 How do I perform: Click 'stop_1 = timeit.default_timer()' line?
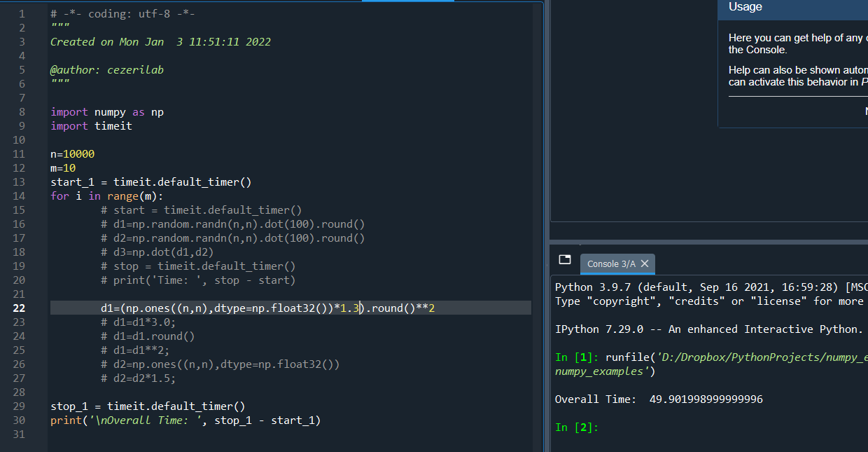coord(148,406)
